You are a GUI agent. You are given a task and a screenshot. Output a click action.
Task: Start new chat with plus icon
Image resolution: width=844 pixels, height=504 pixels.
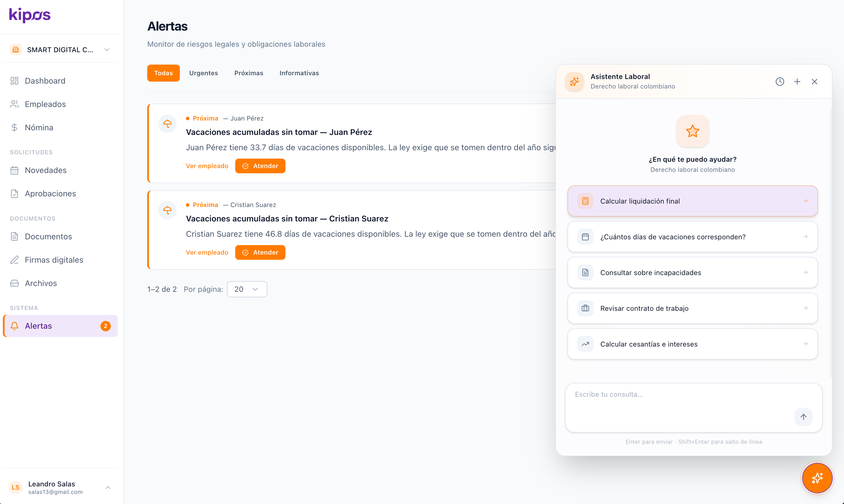coord(797,82)
